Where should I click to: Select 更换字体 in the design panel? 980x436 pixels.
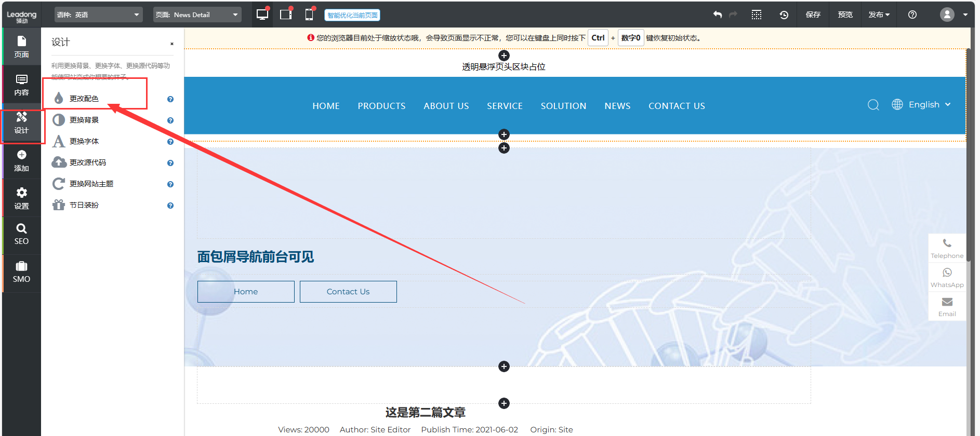pyautogui.click(x=84, y=141)
